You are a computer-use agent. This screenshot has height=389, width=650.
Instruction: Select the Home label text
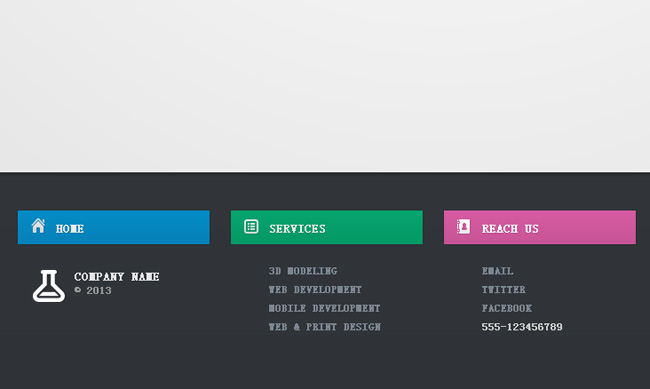point(70,229)
